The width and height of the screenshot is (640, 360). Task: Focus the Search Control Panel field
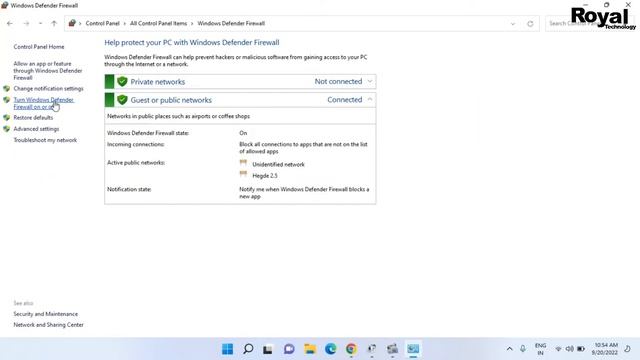590,23
